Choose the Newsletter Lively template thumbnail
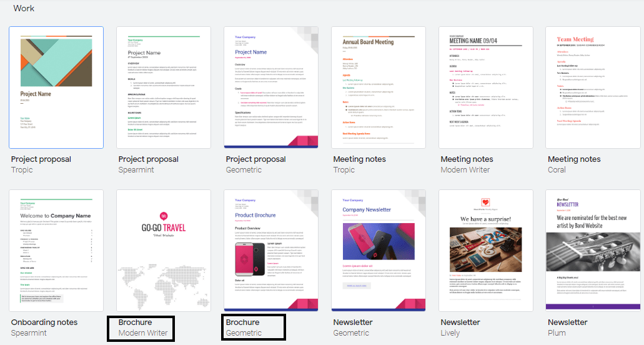The height and width of the screenshot is (345, 644). point(486,251)
